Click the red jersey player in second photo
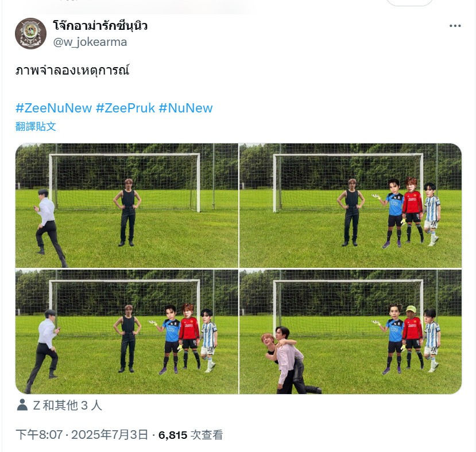 point(413,210)
